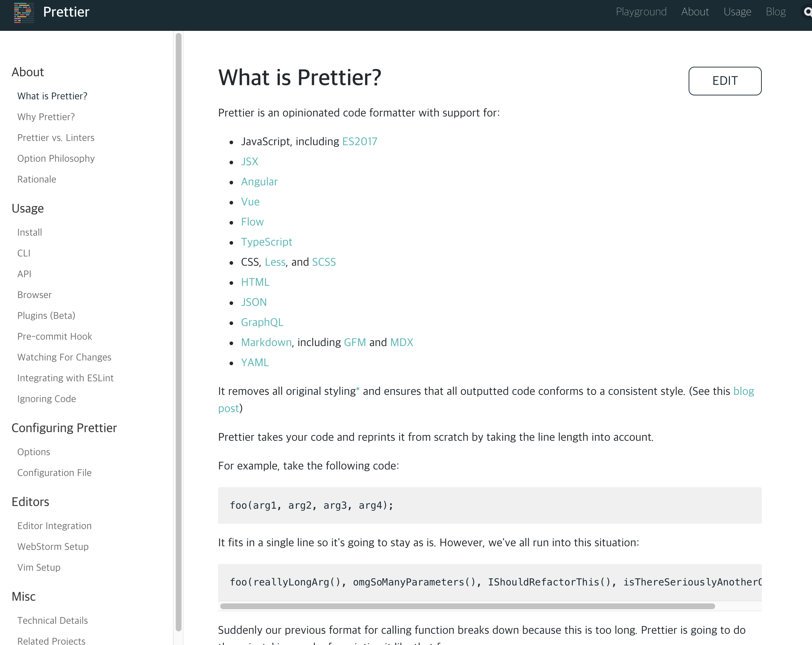Viewport: 812px width, 645px height.
Task: Open Configuration File sidebar page
Action: (x=54, y=472)
